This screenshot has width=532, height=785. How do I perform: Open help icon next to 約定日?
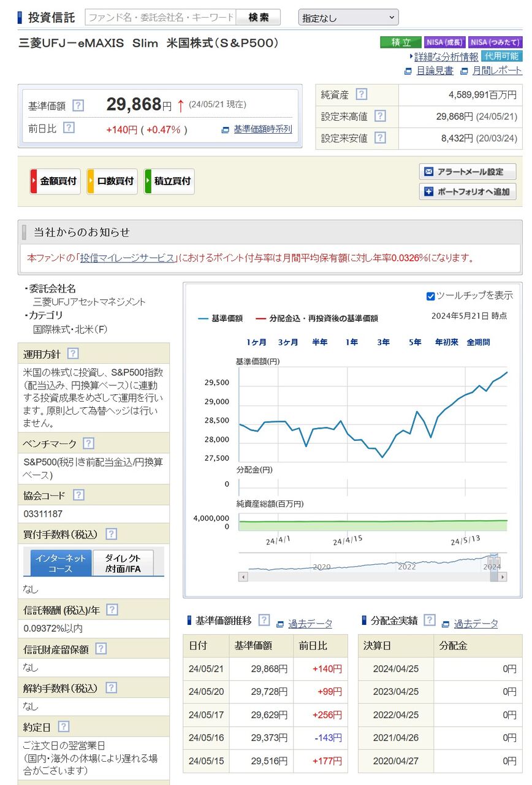[x=63, y=726]
